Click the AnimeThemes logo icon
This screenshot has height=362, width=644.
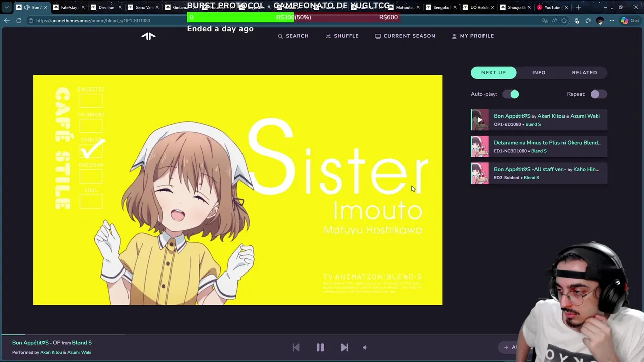tap(148, 36)
